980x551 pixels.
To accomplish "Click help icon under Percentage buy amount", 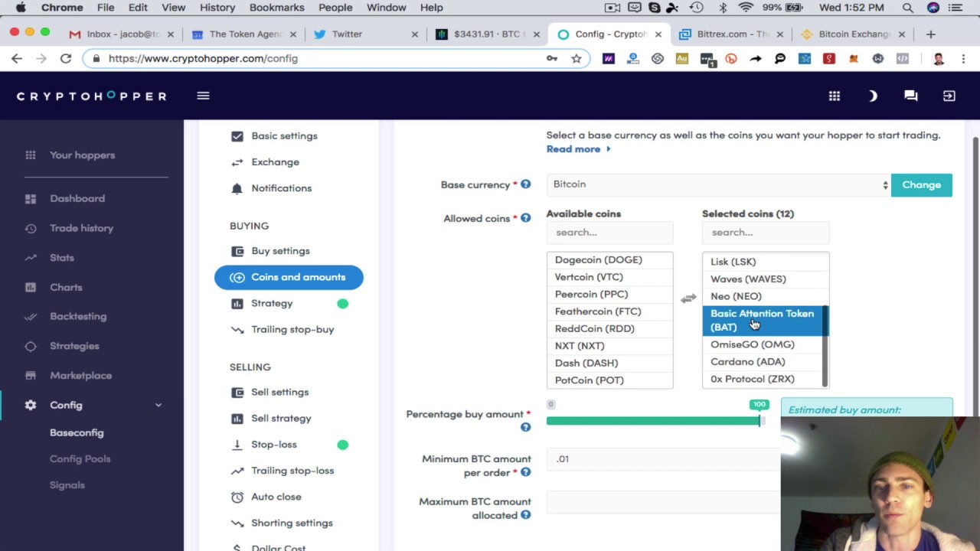I will coord(525,428).
